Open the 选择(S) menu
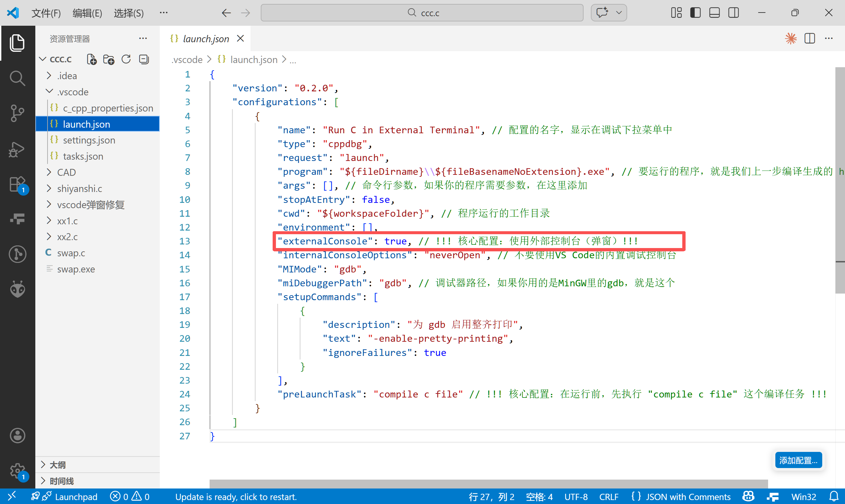845x504 pixels. click(129, 13)
